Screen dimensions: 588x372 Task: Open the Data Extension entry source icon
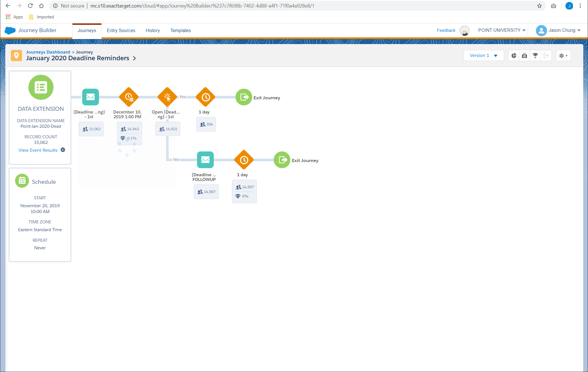tap(41, 87)
